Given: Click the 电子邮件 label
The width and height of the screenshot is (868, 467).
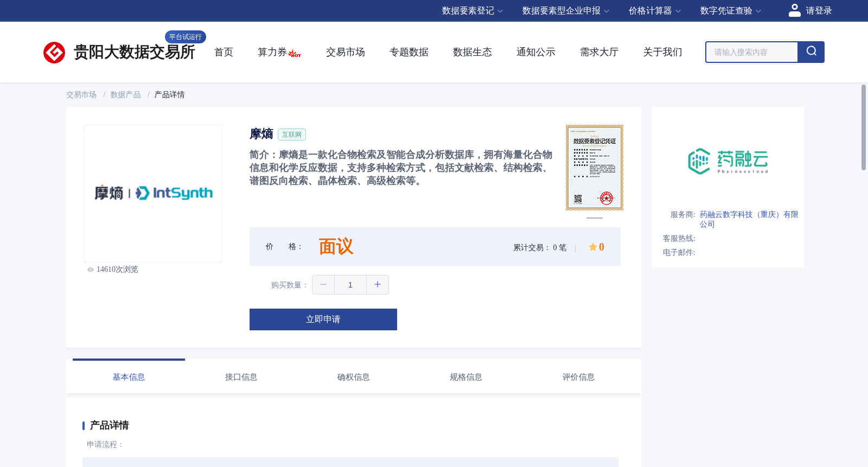Looking at the screenshot, I should (679, 253).
